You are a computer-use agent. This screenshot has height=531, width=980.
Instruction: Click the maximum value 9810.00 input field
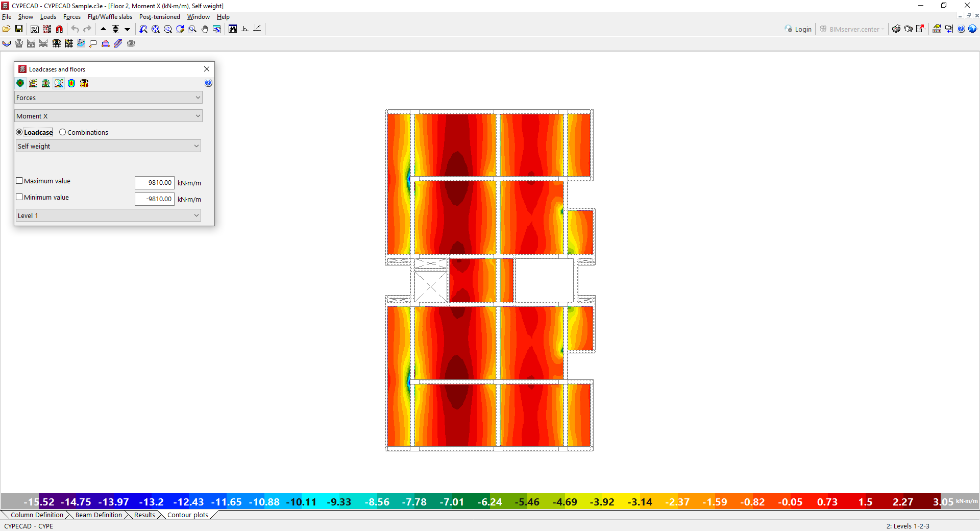[155, 183]
